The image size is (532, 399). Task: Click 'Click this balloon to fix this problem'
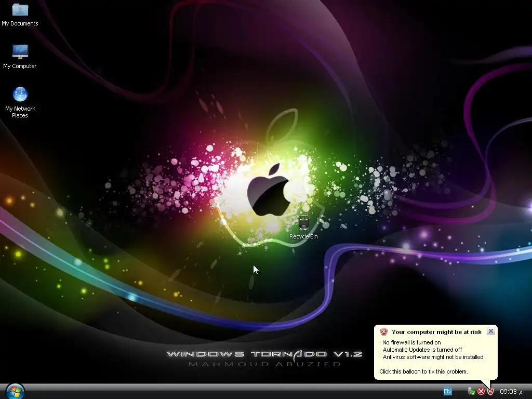(423, 371)
